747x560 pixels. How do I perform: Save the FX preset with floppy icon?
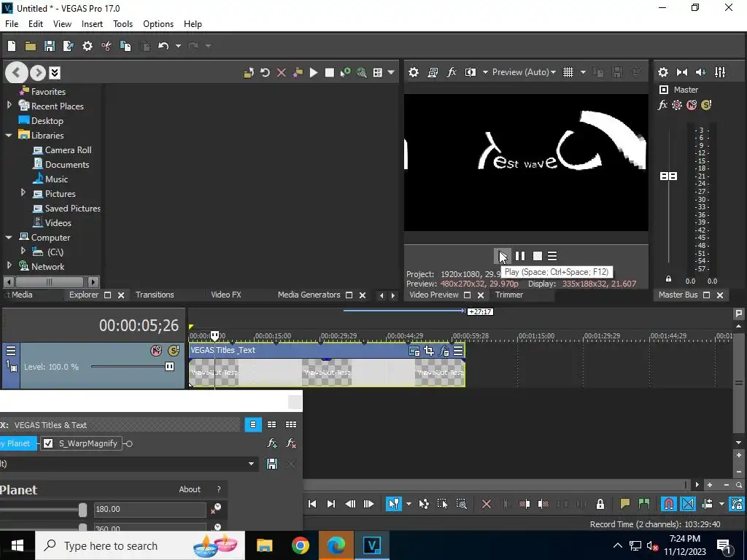coord(272,464)
